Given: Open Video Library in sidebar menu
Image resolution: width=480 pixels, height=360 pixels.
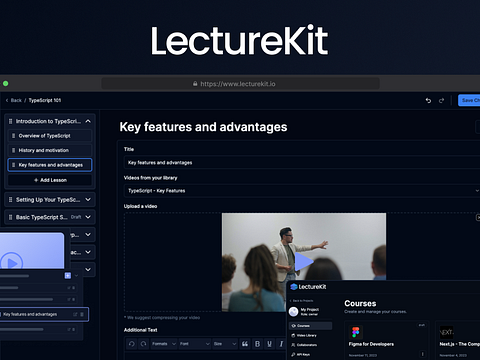Looking at the screenshot, I should 306,335.
